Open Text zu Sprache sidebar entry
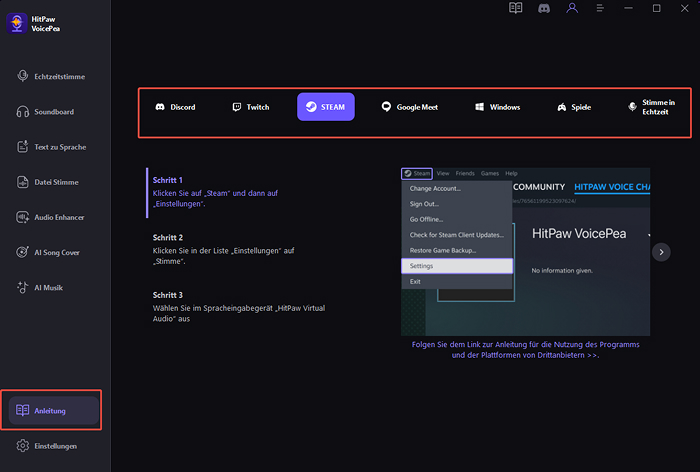 (54, 147)
